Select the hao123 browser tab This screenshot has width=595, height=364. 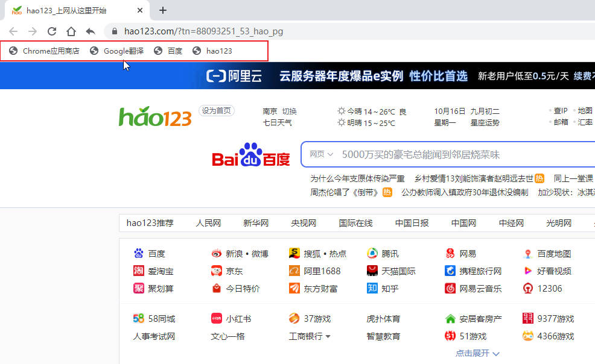77,10
